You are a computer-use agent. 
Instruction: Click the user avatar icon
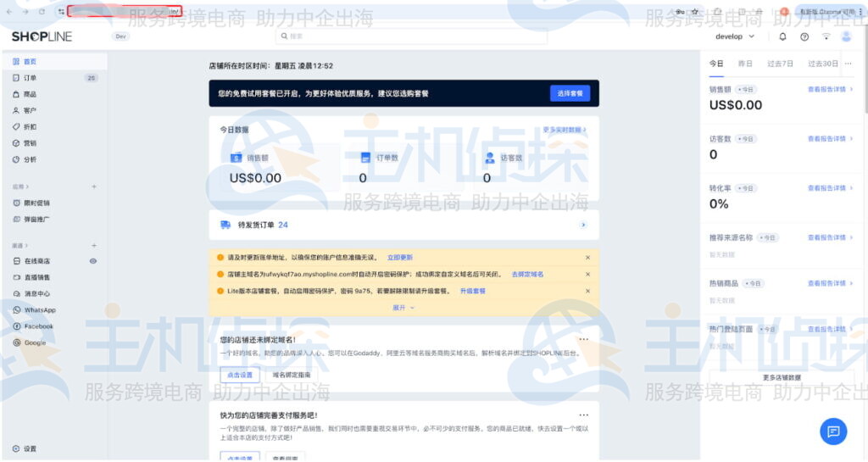pyautogui.click(x=846, y=36)
